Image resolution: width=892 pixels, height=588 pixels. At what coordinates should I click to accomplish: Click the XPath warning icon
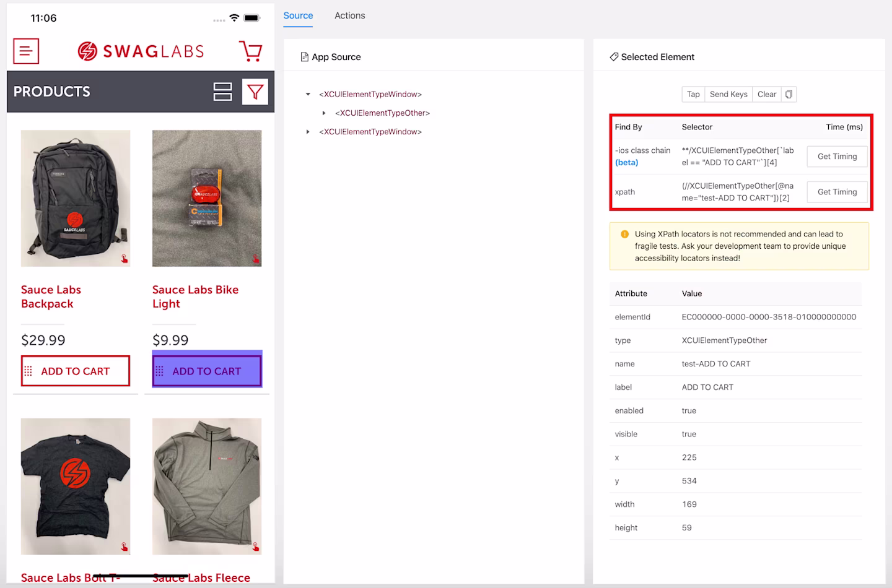(x=624, y=234)
